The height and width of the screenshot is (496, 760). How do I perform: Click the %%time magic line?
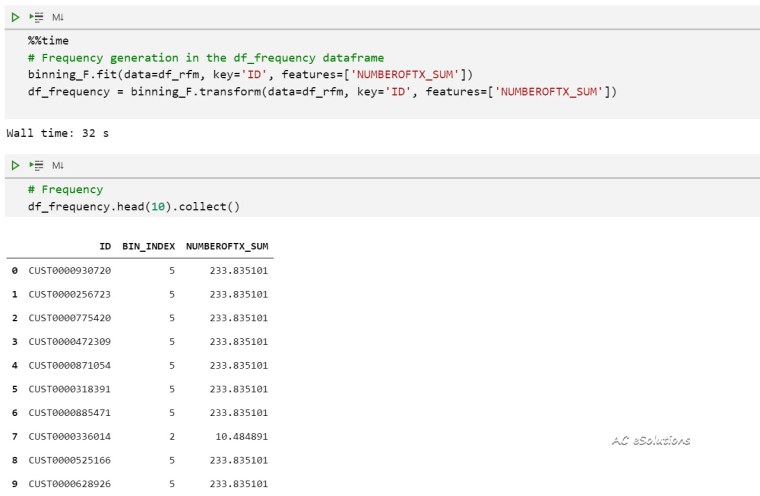(x=48, y=41)
